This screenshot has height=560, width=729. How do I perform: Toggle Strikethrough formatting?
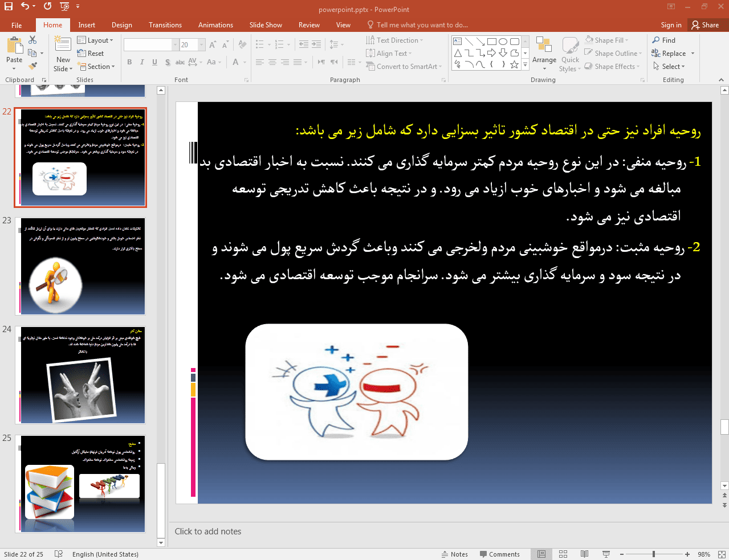pos(180,62)
